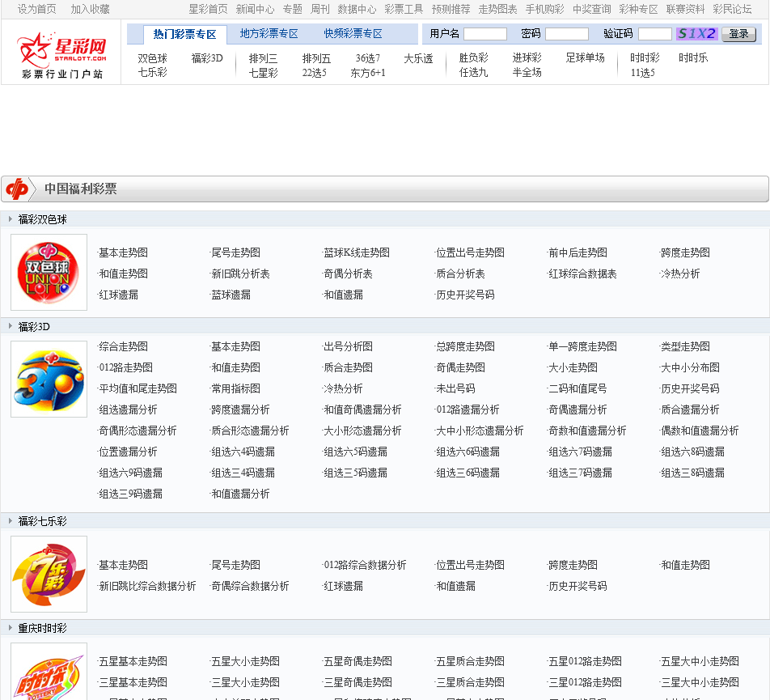Expand the 福彩3D section arrow
Image resolution: width=770 pixels, height=700 pixels.
coord(11,326)
